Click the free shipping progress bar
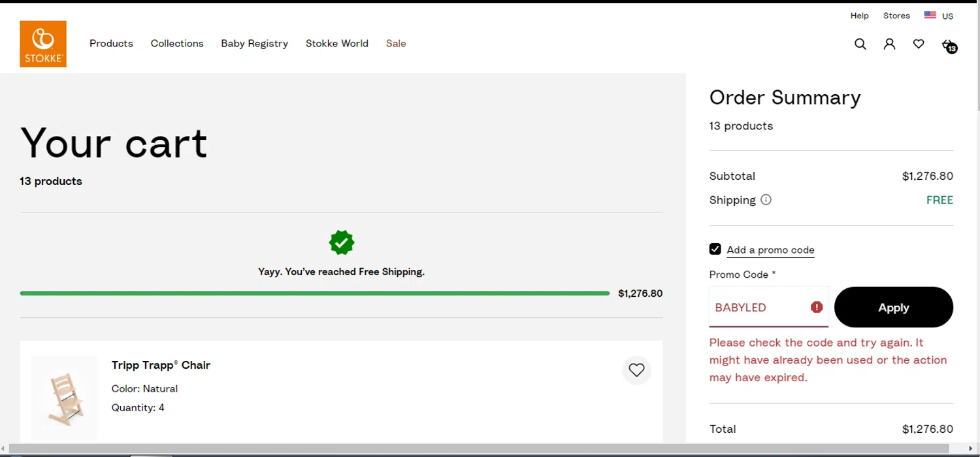The image size is (980, 457). [315, 294]
